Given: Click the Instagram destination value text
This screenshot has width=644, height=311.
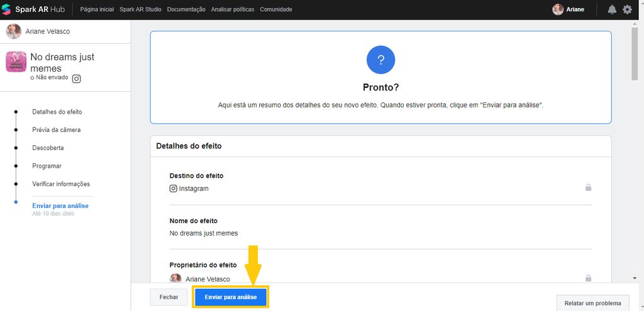Looking at the screenshot, I should [x=194, y=188].
